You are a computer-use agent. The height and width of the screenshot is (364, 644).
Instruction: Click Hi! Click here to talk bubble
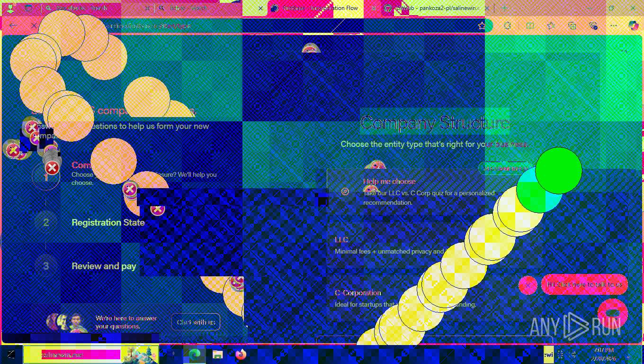[584, 284]
